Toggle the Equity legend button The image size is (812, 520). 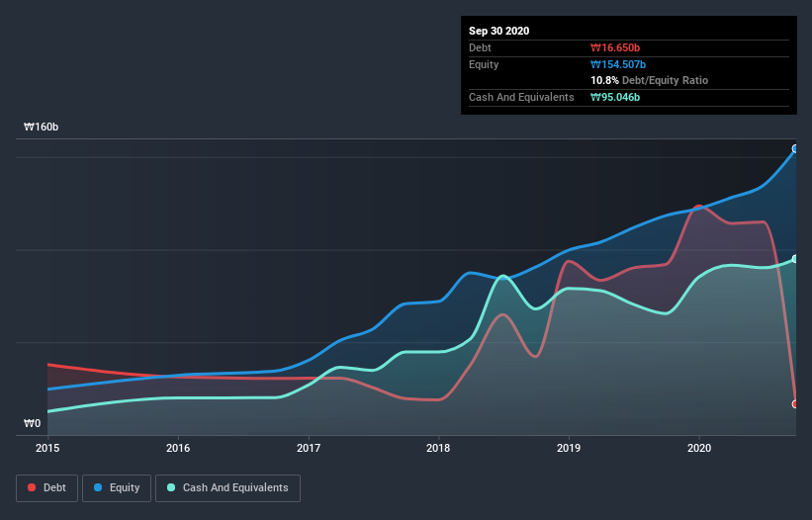[x=117, y=488]
